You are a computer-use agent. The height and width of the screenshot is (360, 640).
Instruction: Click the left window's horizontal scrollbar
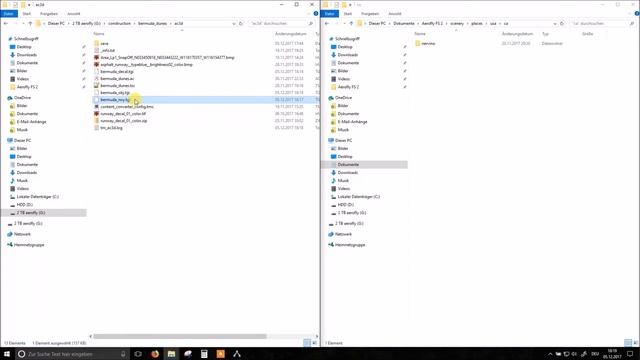click(x=180, y=336)
